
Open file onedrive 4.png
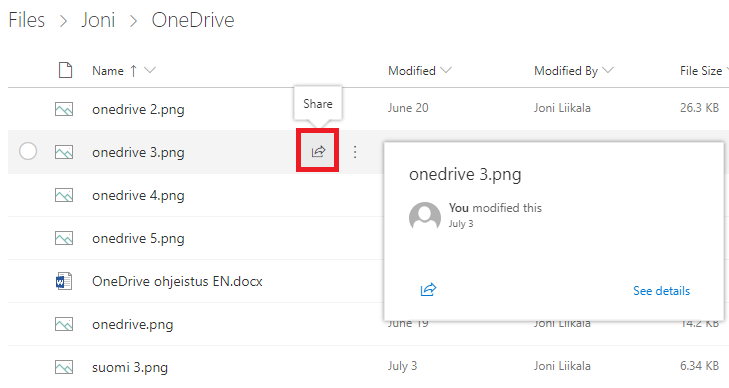click(138, 196)
